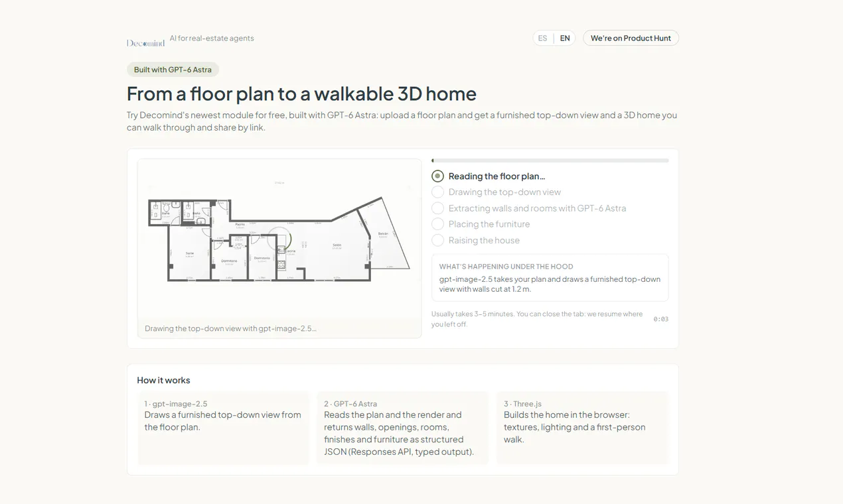Click the 'Drawing the top-down view' step label
Image resolution: width=843 pixels, height=504 pixels.
(504, 192)
